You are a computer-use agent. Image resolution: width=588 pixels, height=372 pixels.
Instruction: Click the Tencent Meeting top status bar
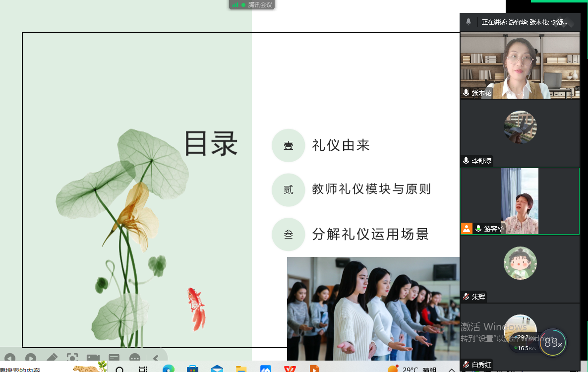tap(252, 4)
